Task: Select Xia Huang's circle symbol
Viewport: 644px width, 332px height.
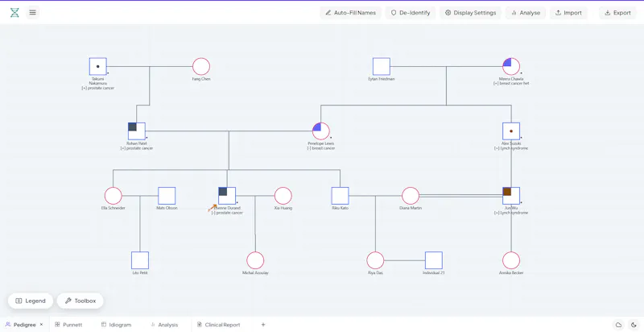Action: (x=283, y=196)
